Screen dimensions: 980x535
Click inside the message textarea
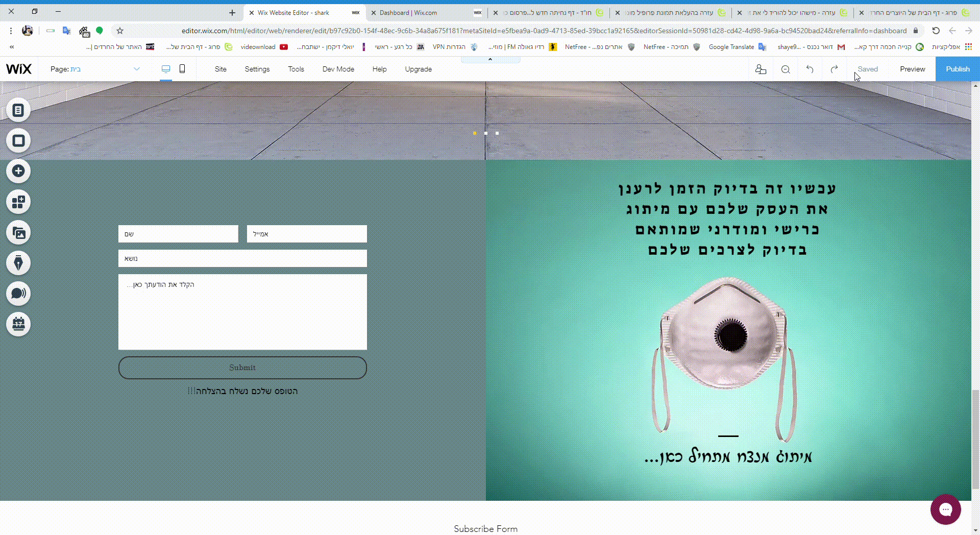[242, 311]
